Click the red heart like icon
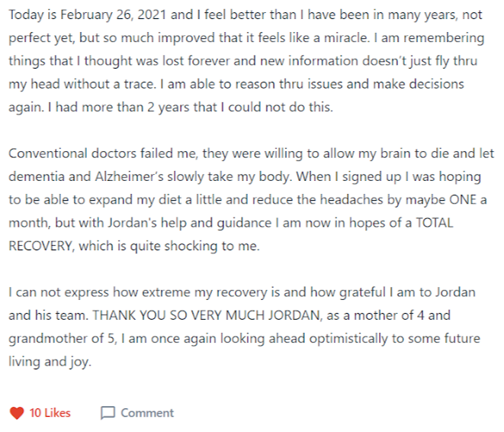 (x=17, y=413)
